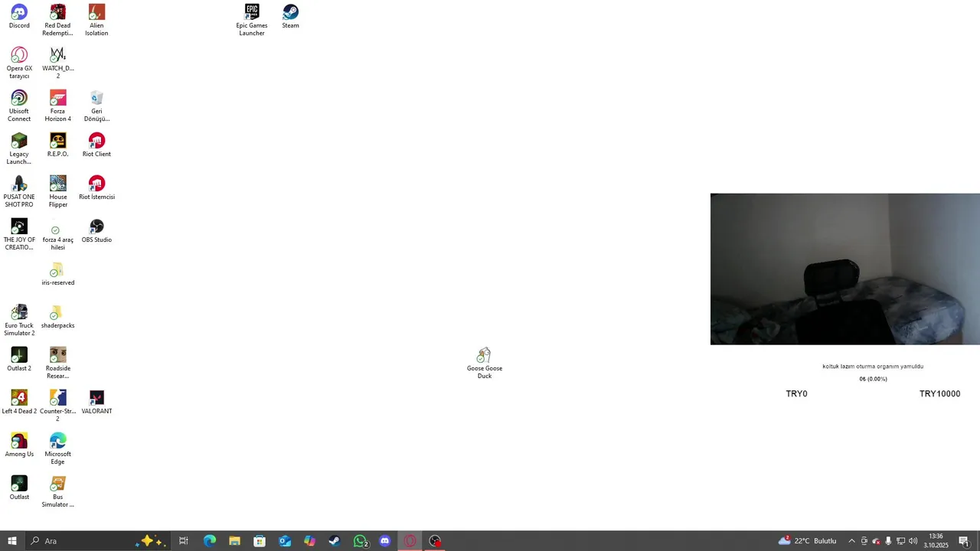This screenshot has width=980, height=551.
Task: Launch OBS Studio desktop shortcut
Action: (96, 231)
